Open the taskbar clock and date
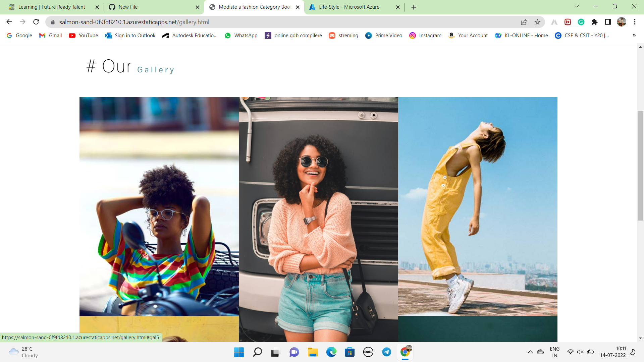Image resolution: width=644 pixels, height=362 pixels. point(613,352)
